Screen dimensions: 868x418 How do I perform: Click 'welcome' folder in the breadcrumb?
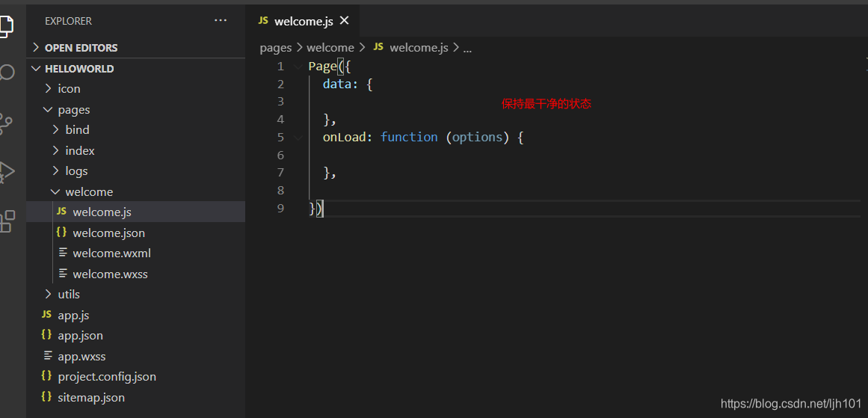[330, 48]
